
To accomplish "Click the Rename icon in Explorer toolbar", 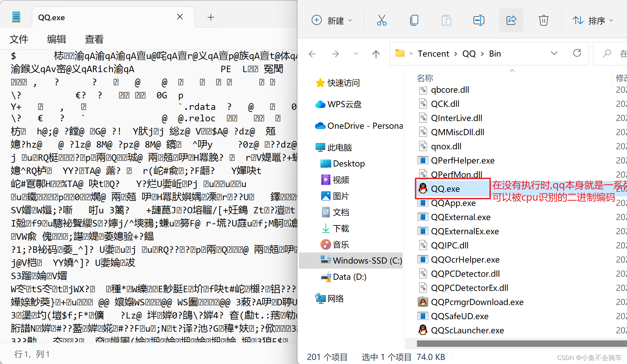I will pos(479,21).
